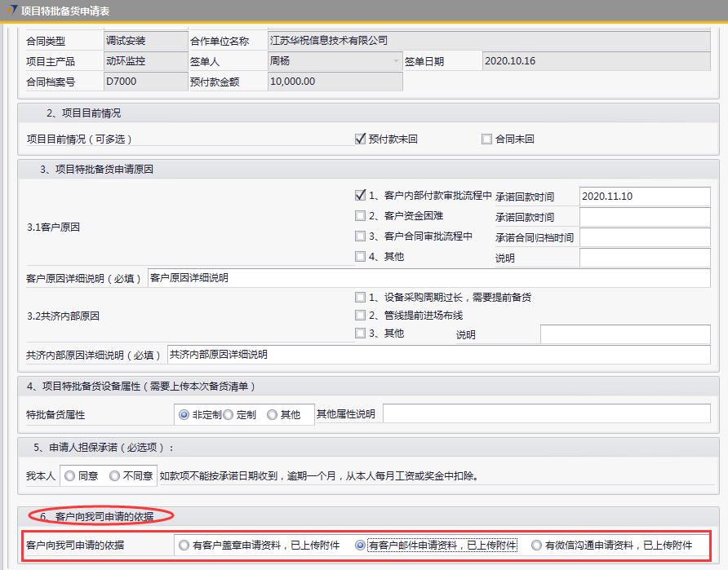Select the 管线提前进场布线 checkbox
This screenshot has height=570, width=728.
360,315
